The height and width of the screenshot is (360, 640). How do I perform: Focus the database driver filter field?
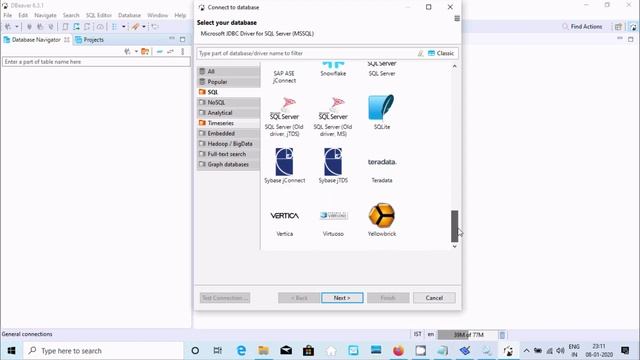(306, 53)
